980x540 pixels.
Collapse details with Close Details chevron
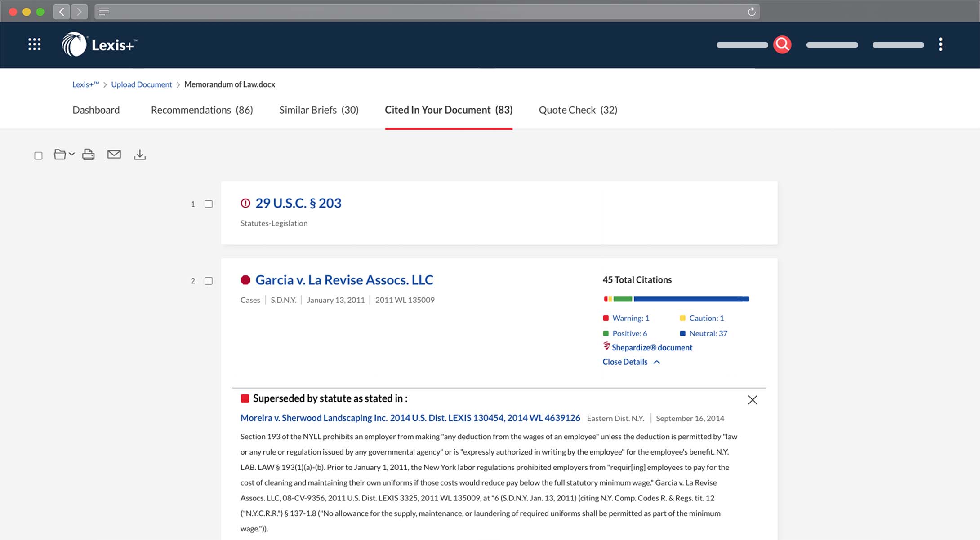click(657, 362)
